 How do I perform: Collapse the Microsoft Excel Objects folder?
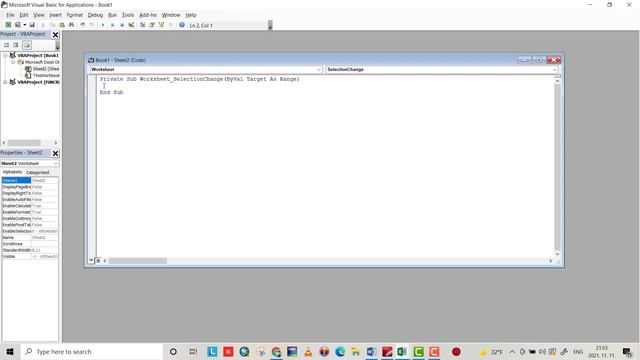point(13,62)
